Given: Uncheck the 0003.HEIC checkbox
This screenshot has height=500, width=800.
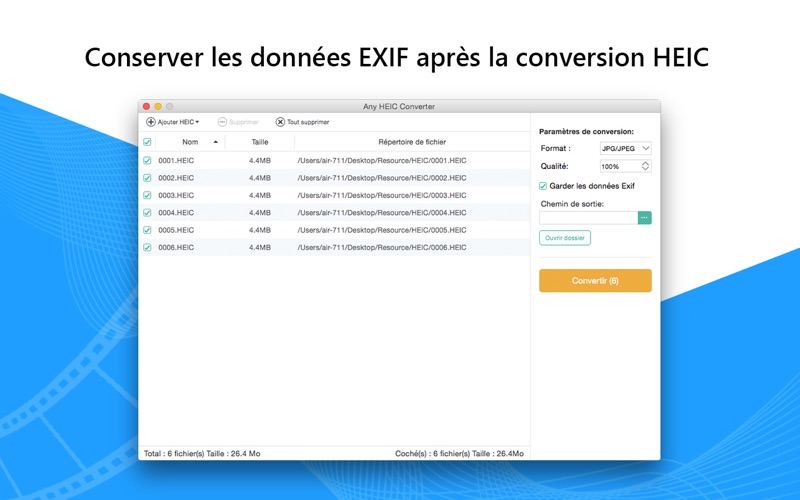Looking at the screenshot, I should click(147, 195).
